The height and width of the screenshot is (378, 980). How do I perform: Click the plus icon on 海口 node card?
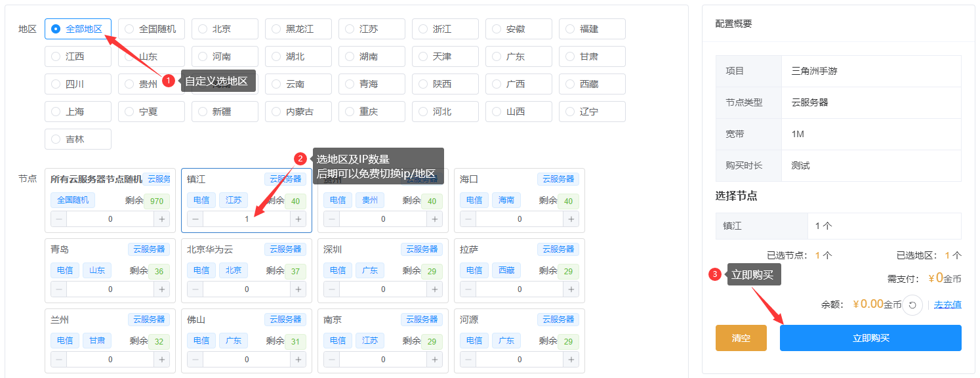(571, 219)
